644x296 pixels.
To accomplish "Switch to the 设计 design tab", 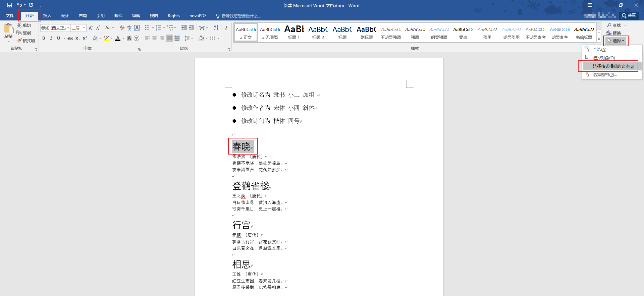I will click(x=65, y=16).
